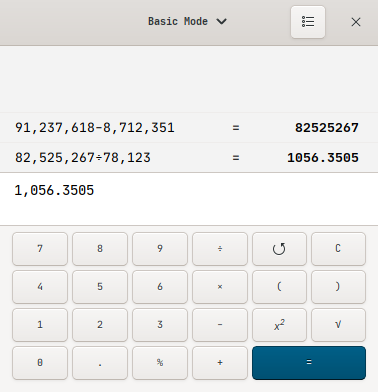
Task: Tap digit 2 key
Action: (100, 325)
